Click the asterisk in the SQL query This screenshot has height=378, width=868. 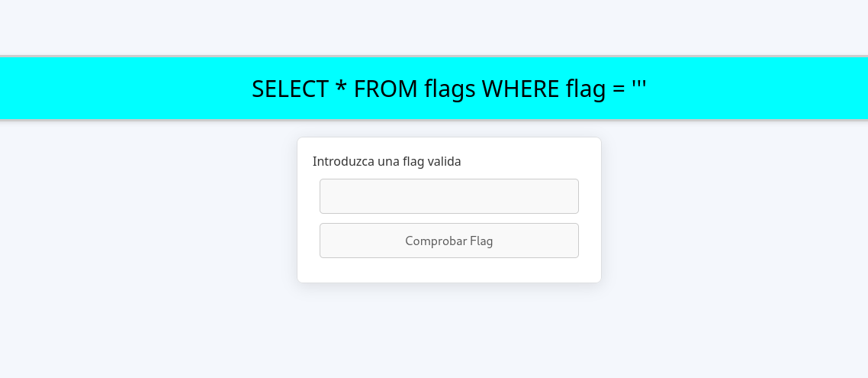342,86
